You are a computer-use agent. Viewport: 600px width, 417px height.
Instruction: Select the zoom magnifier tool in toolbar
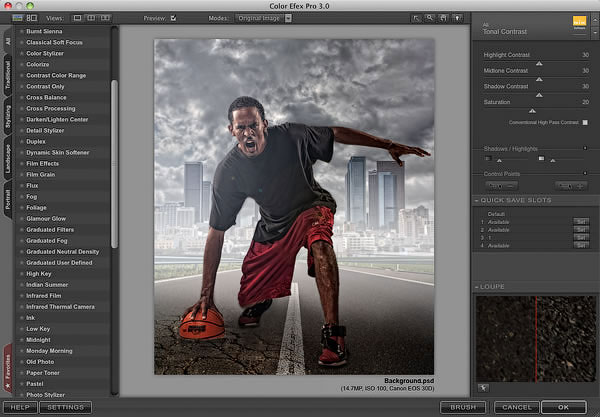pos(429,18)
